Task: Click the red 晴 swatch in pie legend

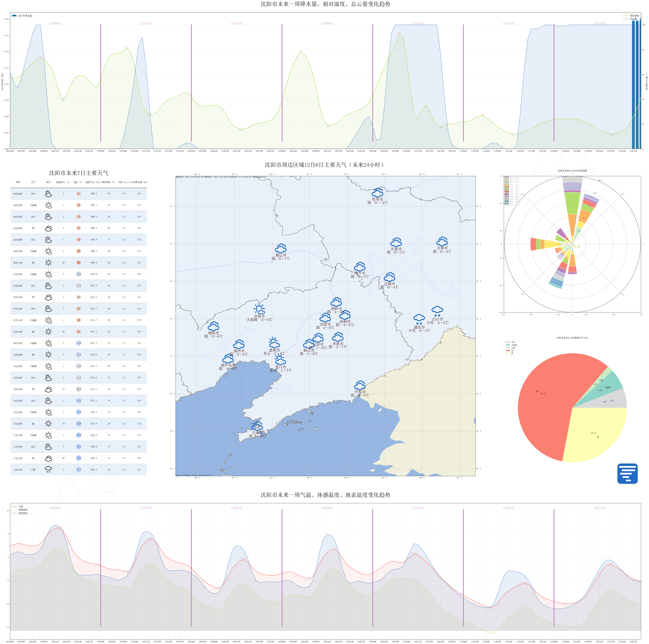Action: [x=508, y=350]
